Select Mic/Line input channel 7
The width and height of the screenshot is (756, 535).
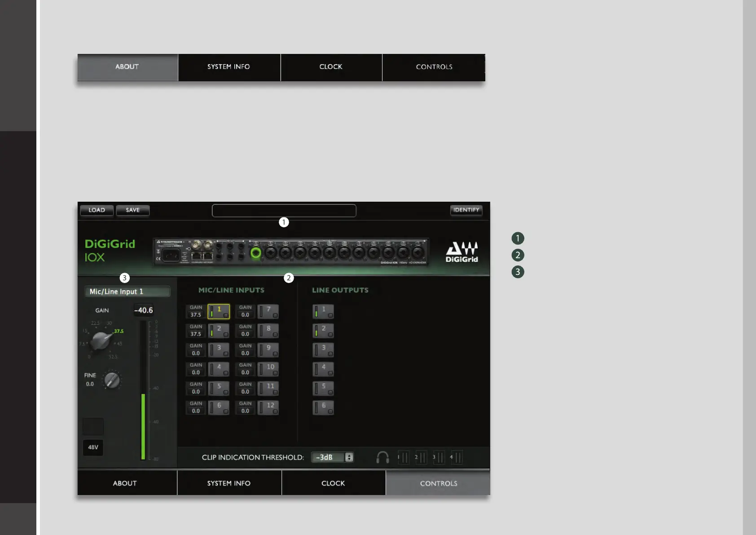tap(268, 311)
